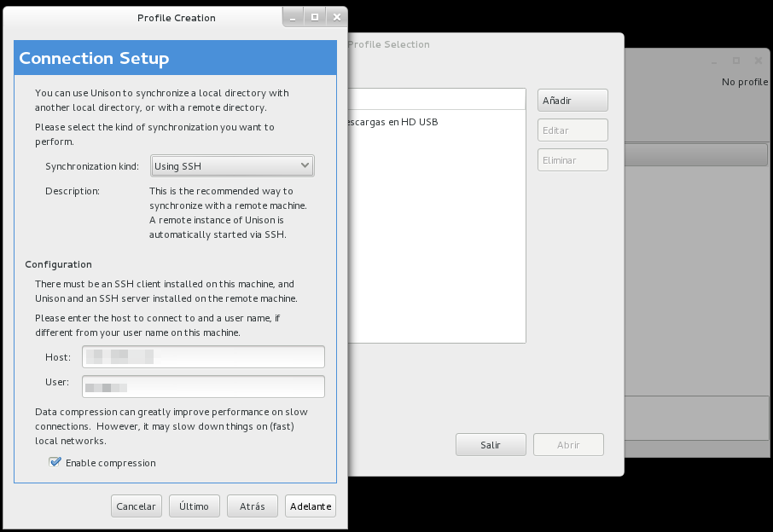Click Editar in Profile Selection window
This screenshot has width=773, height=532.
(x=572, y=130)
